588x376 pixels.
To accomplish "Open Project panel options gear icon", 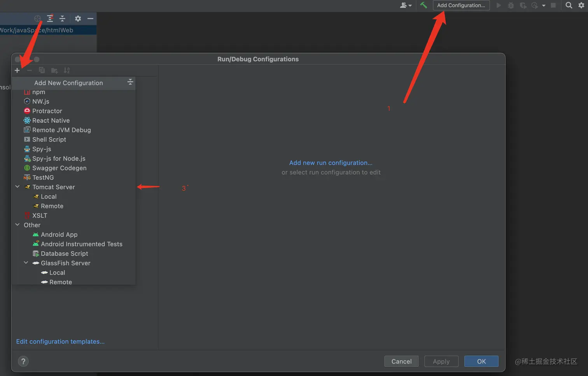I will [x=78, y=18].
